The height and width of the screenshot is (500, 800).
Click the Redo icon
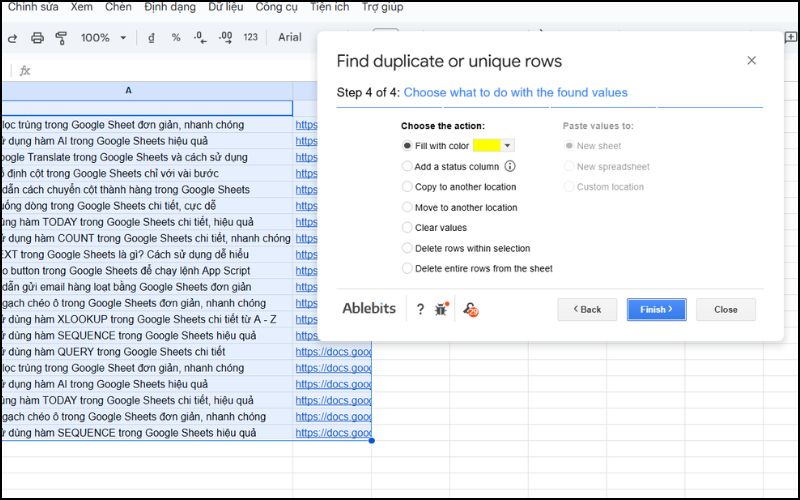click(x=13, y=38)
